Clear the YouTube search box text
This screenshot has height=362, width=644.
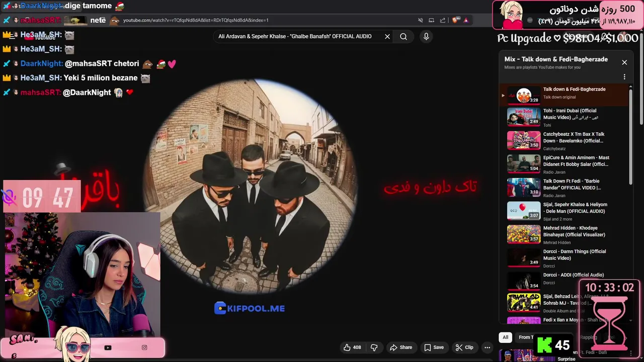coord(387,37)
